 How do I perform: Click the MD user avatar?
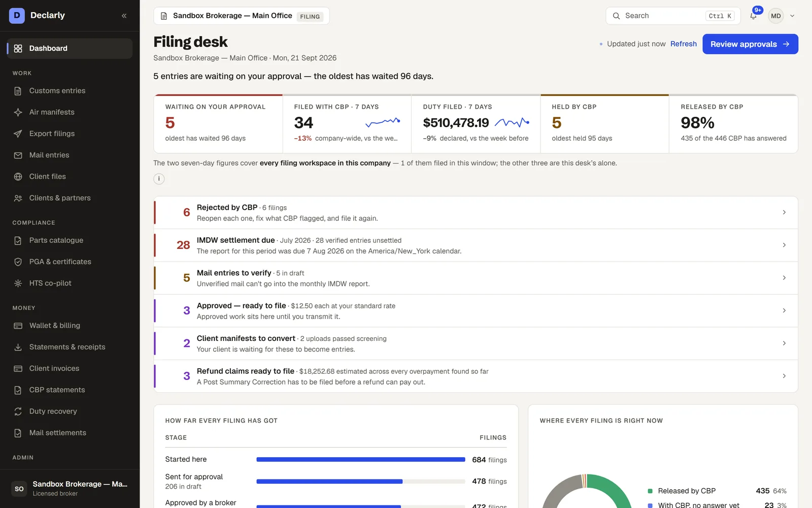pyautogui.click(x=776, y=16)
